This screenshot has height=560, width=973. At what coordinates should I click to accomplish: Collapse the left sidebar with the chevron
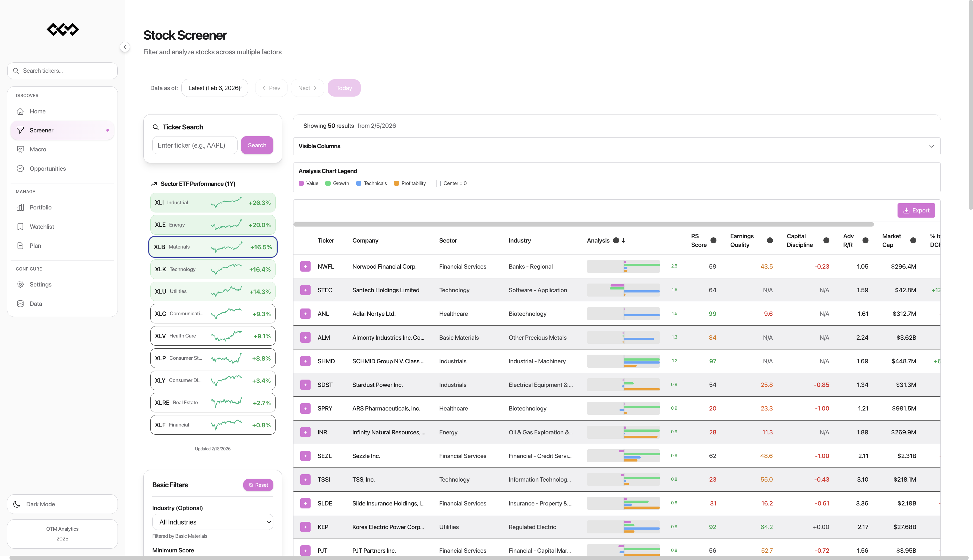[125, 47]
